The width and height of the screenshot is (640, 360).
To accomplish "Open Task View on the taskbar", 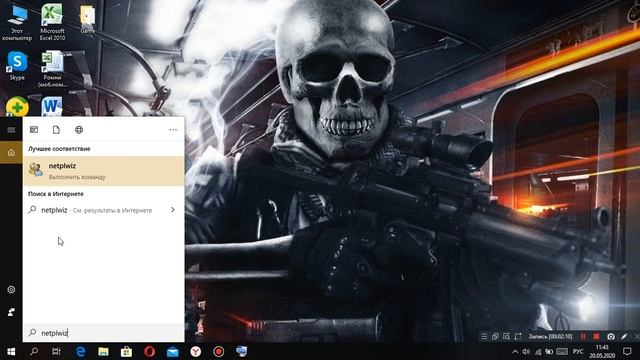I will pyautogui.click(x=56, y=351).
